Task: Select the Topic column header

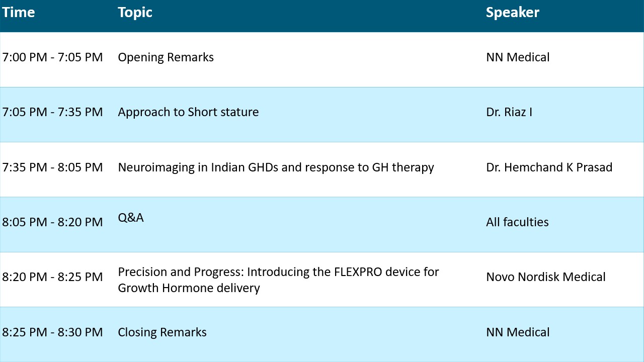Action: point(135,13)
